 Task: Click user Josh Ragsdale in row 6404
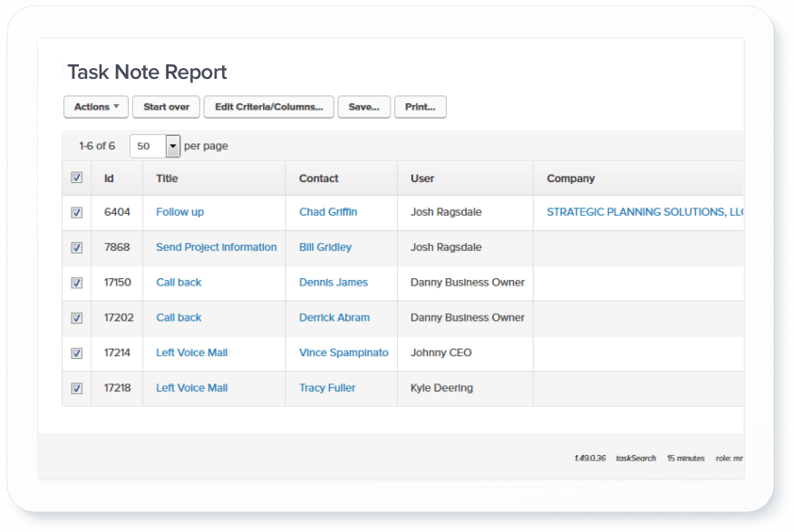[x=446, y=212]
